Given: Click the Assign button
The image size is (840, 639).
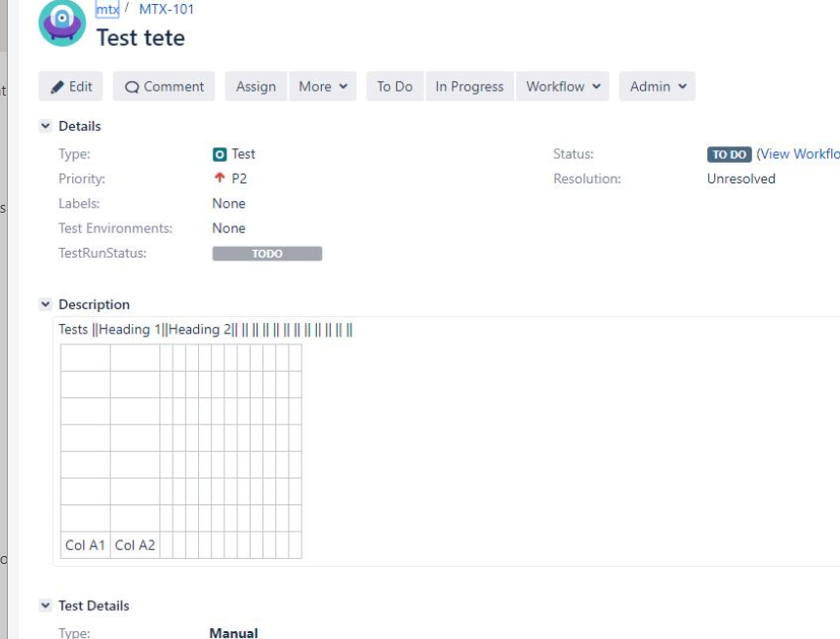Looking at the screenshot, I should 257,86.
